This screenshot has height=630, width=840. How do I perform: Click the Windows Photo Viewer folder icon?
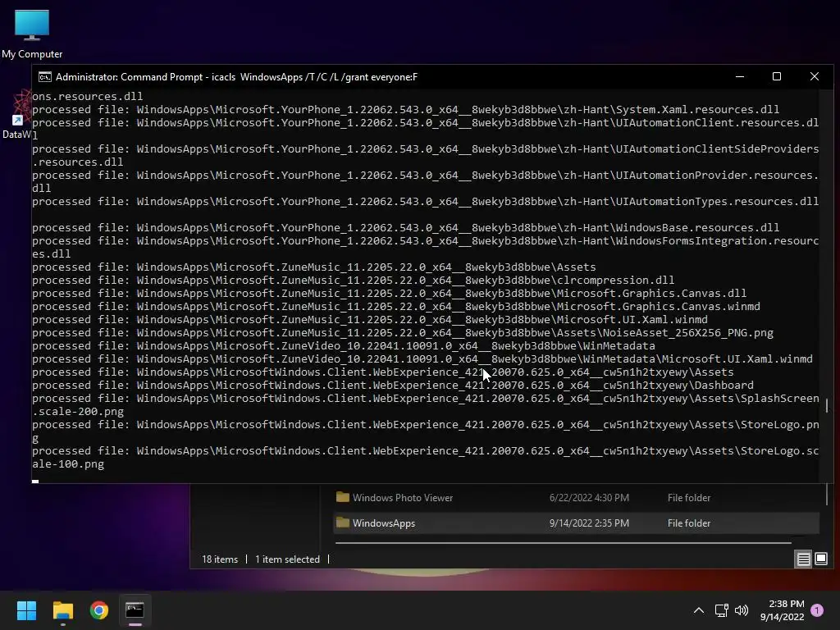tap(342, 497)
